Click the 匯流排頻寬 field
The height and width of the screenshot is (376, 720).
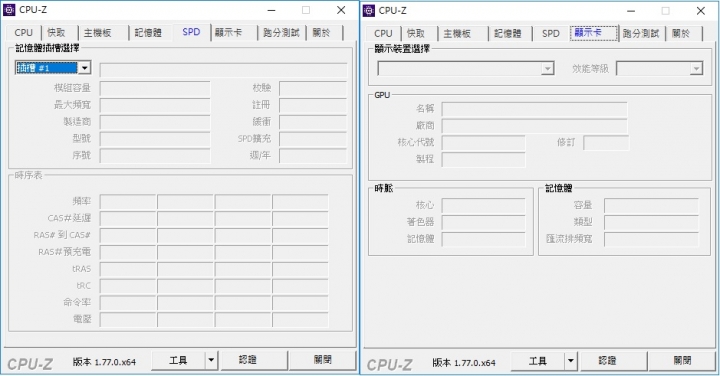coord(652,240)
